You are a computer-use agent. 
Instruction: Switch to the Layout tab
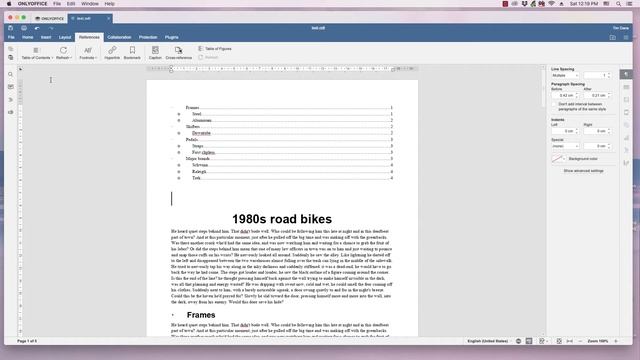point(65,37)
